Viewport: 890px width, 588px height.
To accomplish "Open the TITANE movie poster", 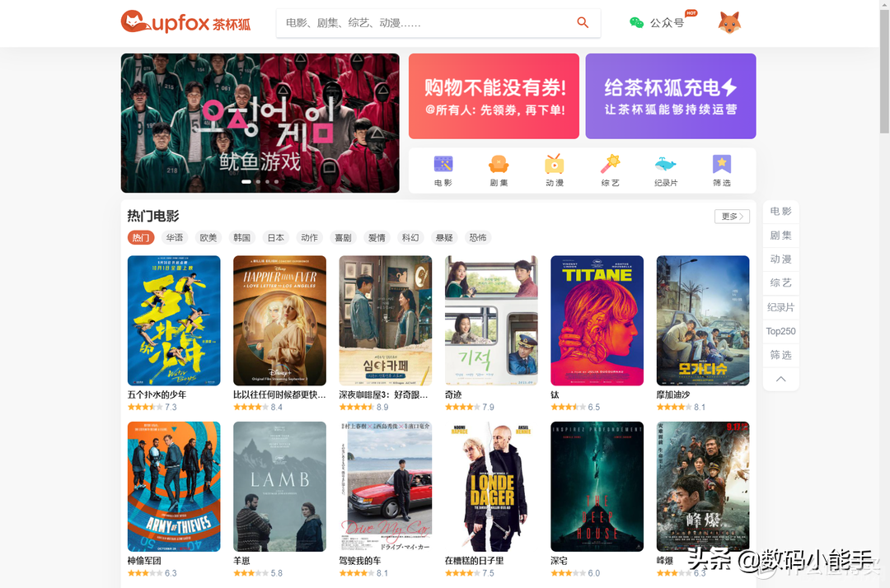I will coord(597,320).
